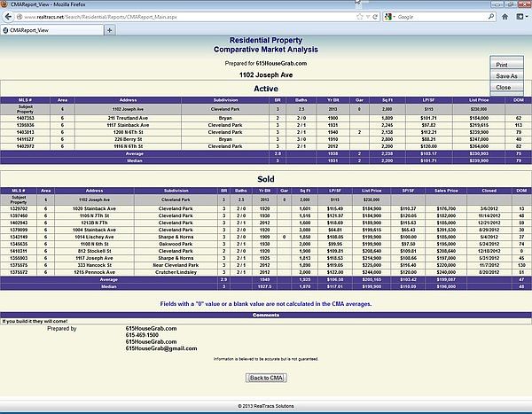The image size is (532, 414).
Task: Click the Back to CMA button
Action: [266, 377]
